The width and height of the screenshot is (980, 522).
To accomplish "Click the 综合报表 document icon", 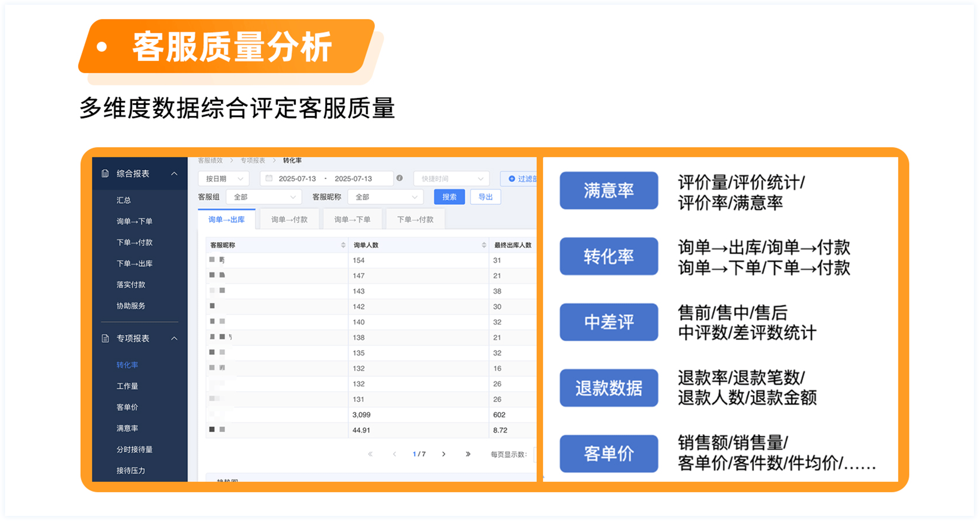I will tap(105, 174).
